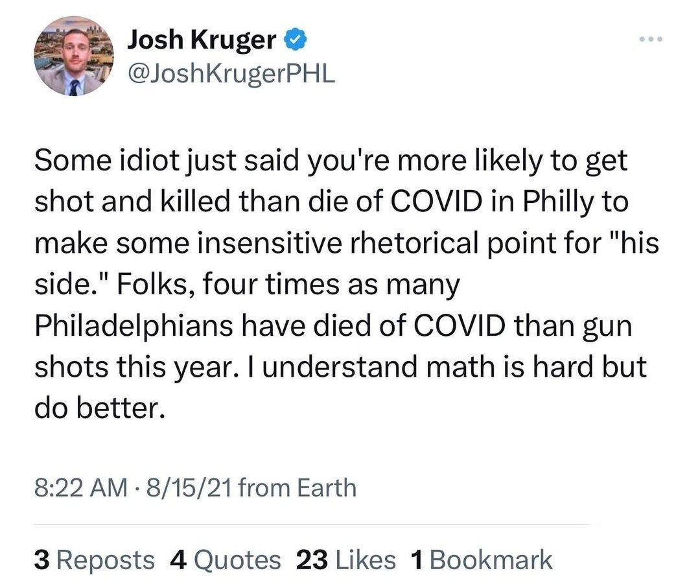Click the blue verified checkmark badge
Image resolution: width=700 pixels, height=588 pixels.
coord(292,42)
